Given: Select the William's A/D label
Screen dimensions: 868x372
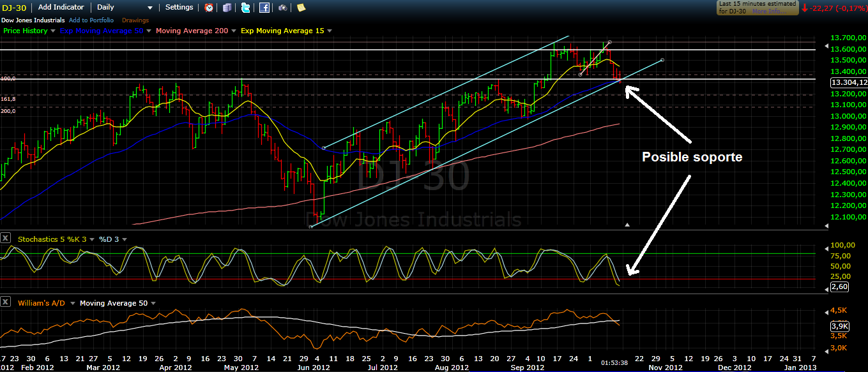Looking at the screenshot, I should 42,303.
